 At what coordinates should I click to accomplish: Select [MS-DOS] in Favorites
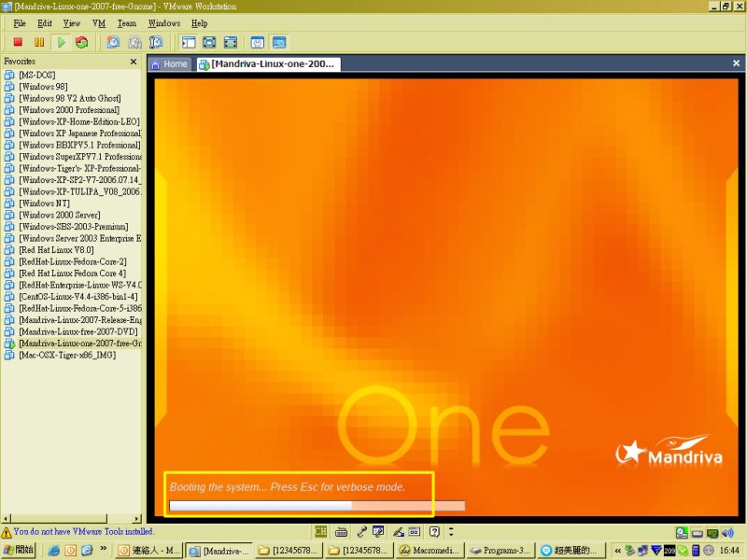(x=37, y=75)
